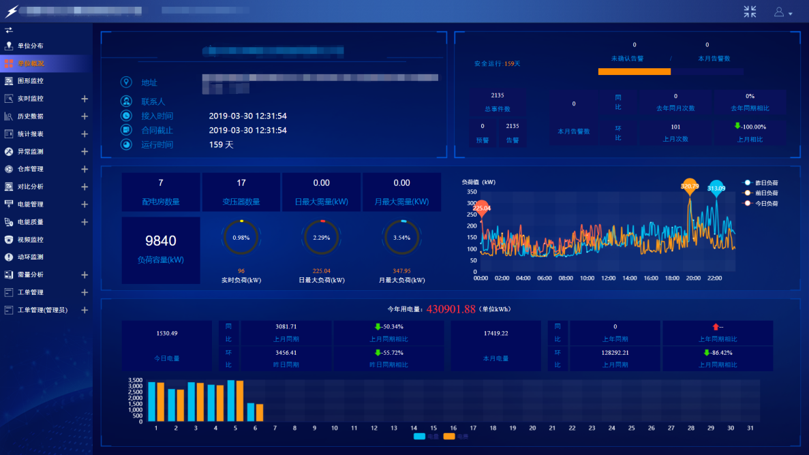Toggle 前日负荷 legend series
This screenshot has height=455, width=809.
(761, 193)
